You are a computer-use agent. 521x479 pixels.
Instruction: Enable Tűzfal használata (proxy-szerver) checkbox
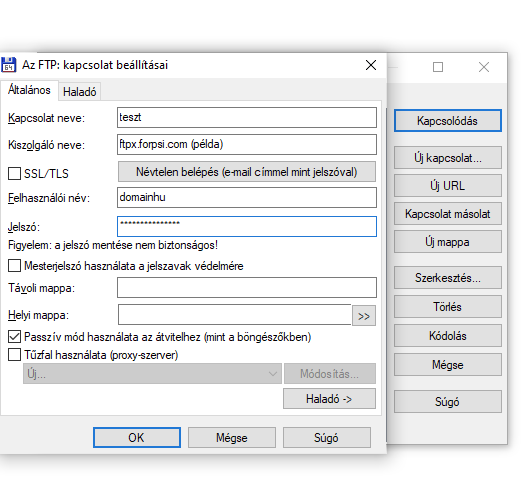(x=14, y=355)
